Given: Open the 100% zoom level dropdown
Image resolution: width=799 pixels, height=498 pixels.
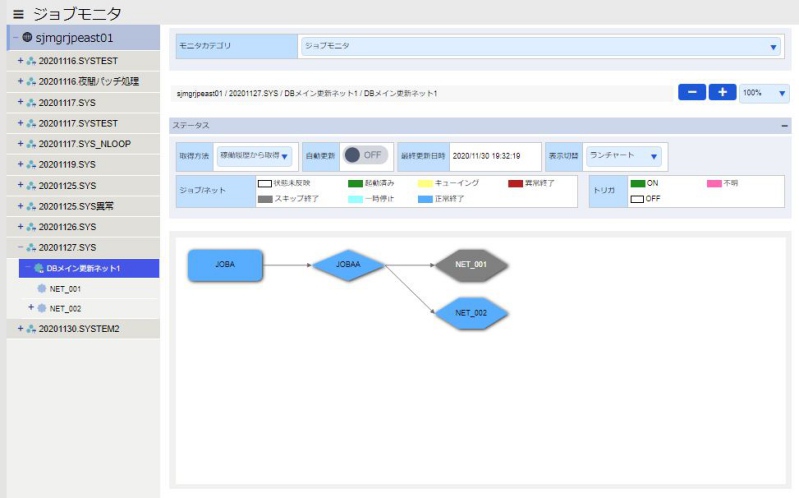Looking at the screenshot, I should [x=764, y=93].
